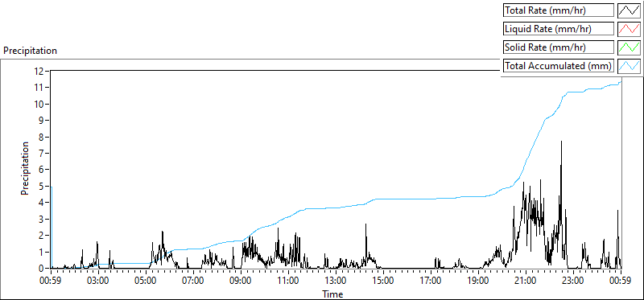Click the '19:00' time axis tick label

point(478,282)
